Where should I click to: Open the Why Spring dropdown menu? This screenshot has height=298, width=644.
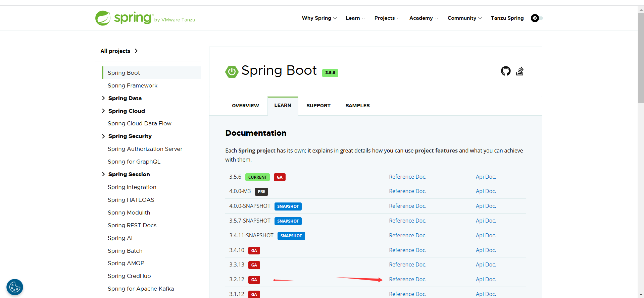coord(319,18)
